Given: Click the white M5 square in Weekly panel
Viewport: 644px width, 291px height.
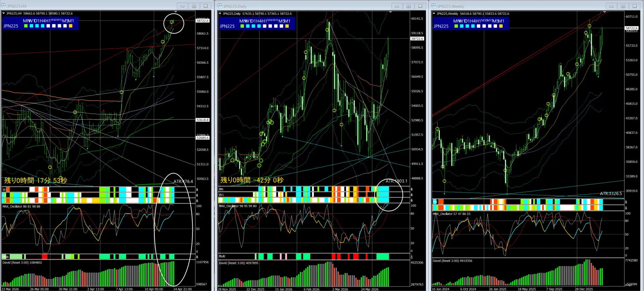Looking at the screenshot, I should click(495, 26).
